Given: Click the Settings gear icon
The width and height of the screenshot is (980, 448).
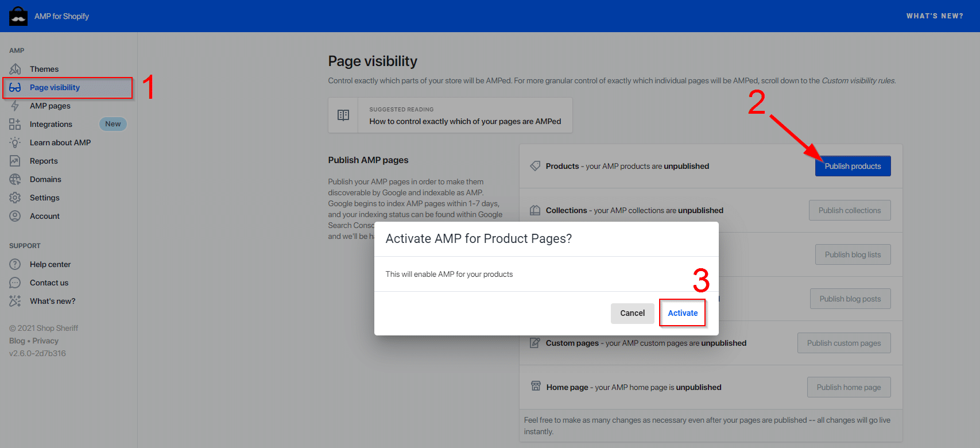Looking at the screenshot, I should 16,198.
